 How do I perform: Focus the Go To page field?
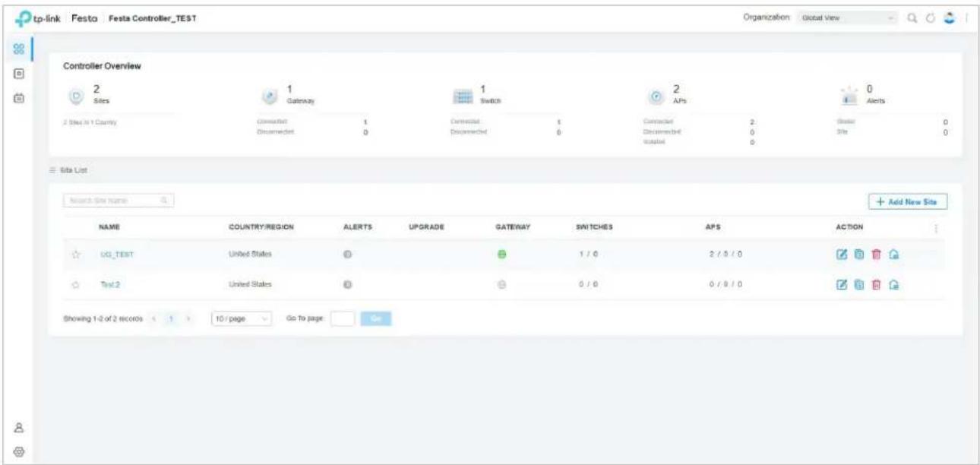click(x=343, y=319)
